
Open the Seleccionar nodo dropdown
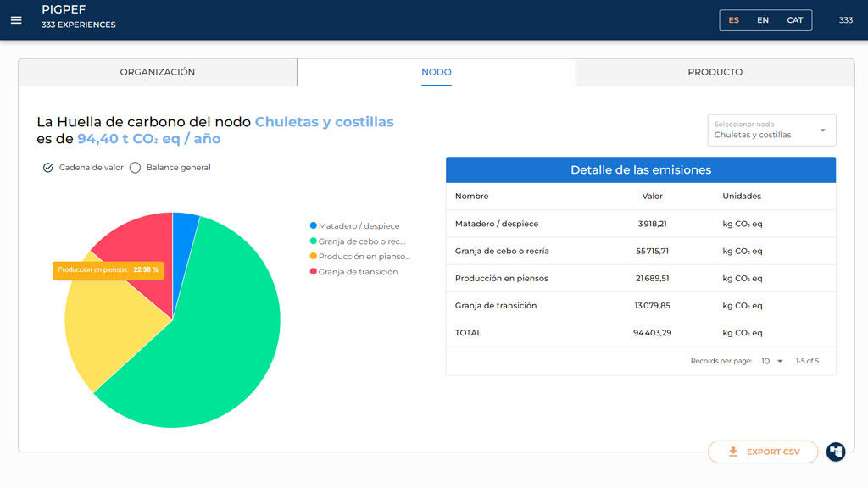pyautogui.click(x=771, y=130)
